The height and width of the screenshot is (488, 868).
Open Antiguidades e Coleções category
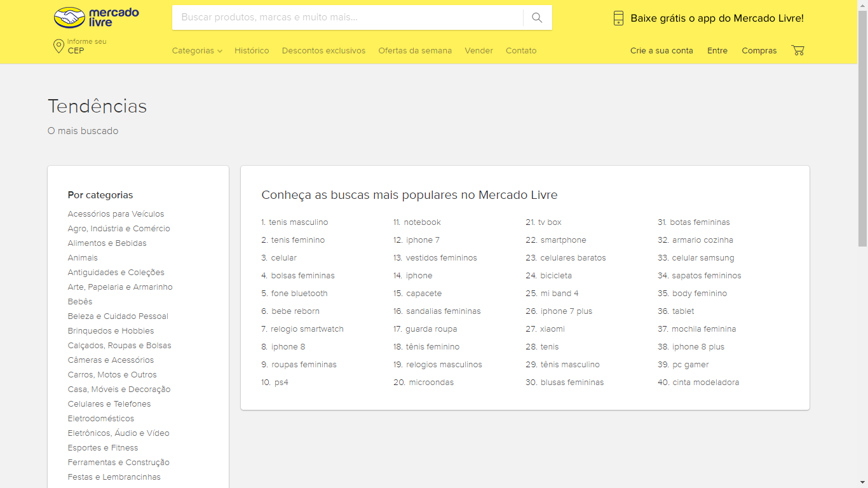click(x=116, y=273)
